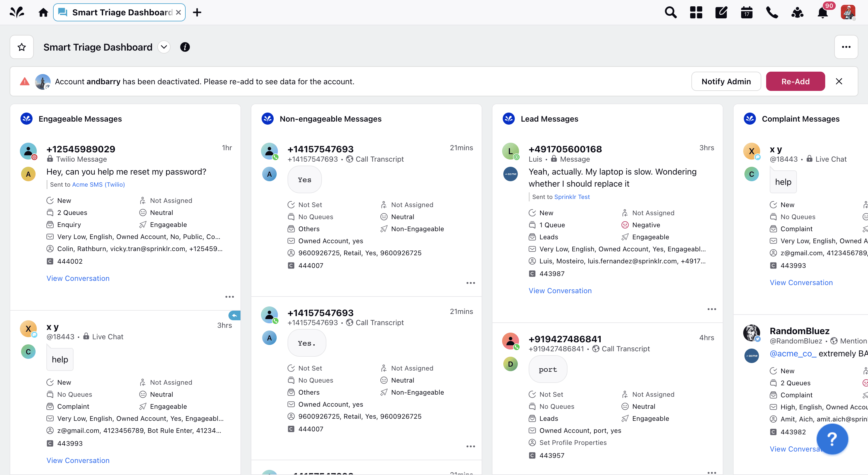Open the search icon in top bar
This screenshot has width=868, height=475.
coord(670,12)
